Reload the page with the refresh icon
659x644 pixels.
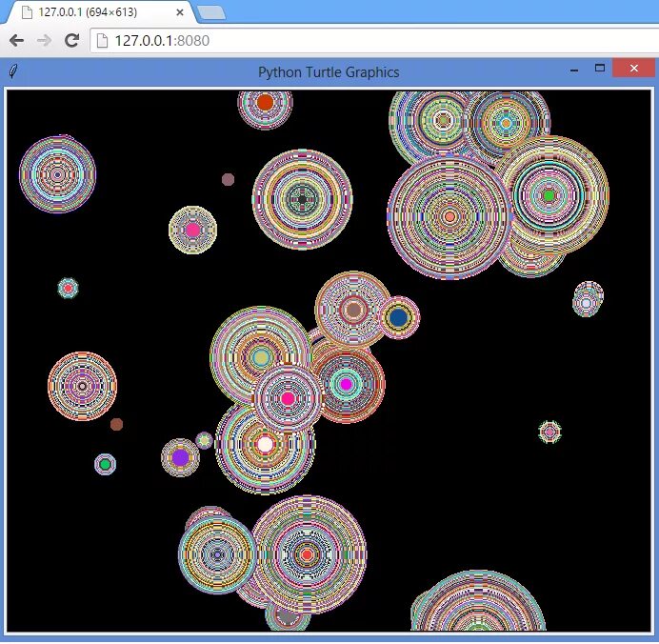click(71, 40)
